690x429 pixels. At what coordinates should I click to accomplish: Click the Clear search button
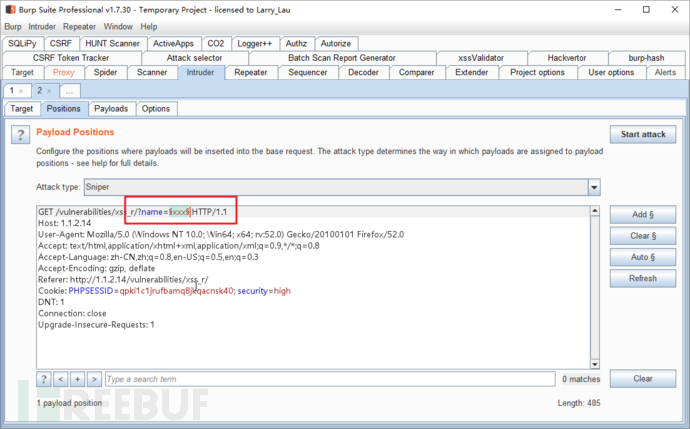point(643,379)
